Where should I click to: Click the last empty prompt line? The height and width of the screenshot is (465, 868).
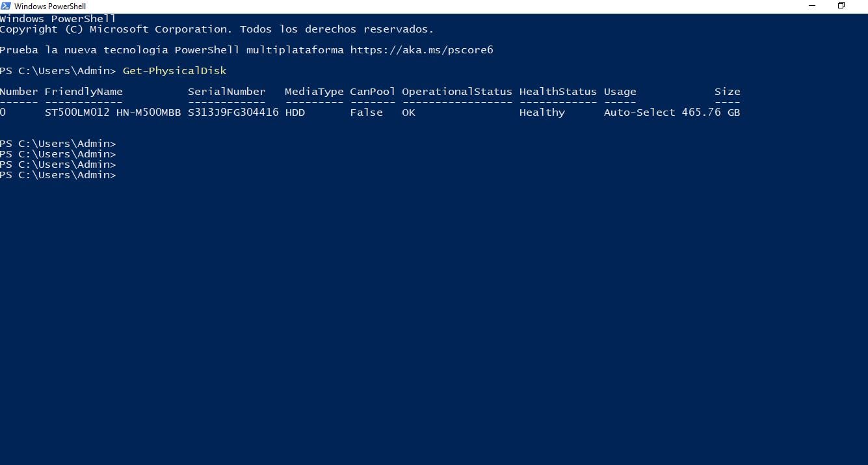point(58,175)
